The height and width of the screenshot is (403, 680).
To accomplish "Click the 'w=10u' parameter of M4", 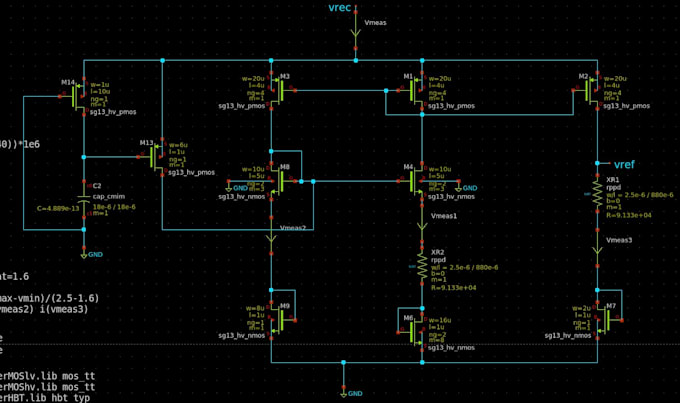I will pyautogui.click(x=440, y=169).
